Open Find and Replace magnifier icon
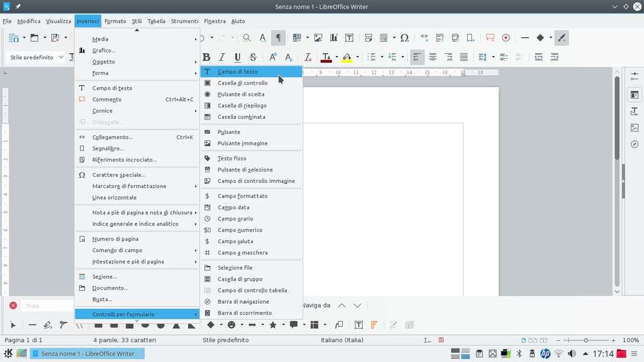Screen dimensions: 644x362 tap(247, 38)
